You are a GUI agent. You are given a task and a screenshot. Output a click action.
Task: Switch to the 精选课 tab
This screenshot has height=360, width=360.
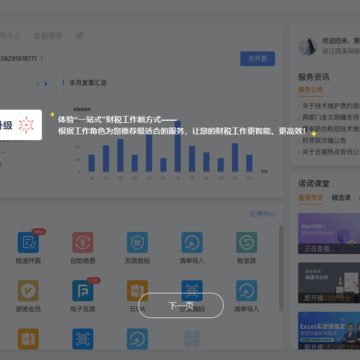[341, 198]
